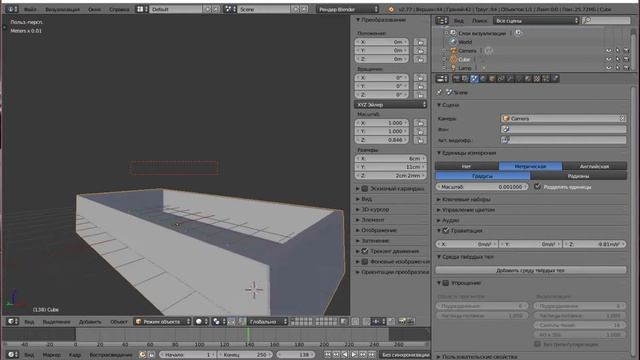Toggle Camera visibility eye in outliner
640x360 pixels.
click(x=609, y=51)
